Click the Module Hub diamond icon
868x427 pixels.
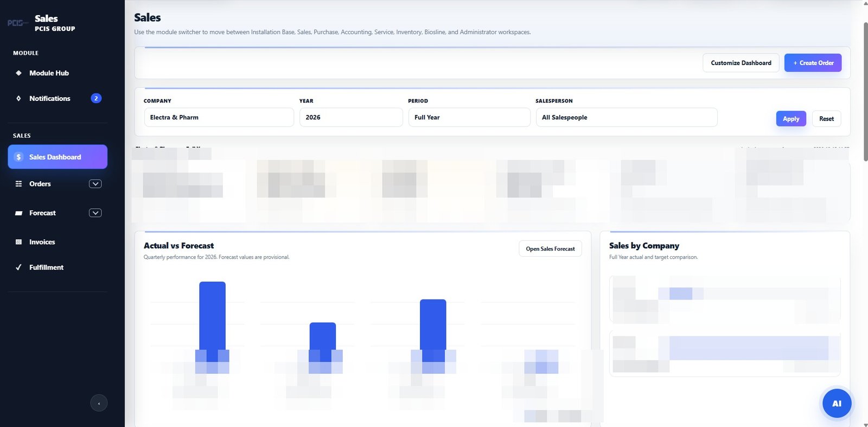18,73
